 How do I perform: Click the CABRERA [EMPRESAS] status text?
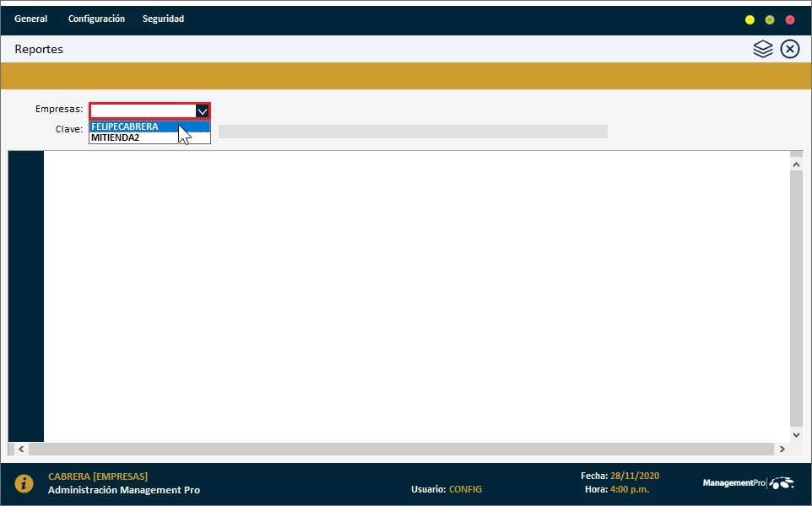(x=98, y=476)
